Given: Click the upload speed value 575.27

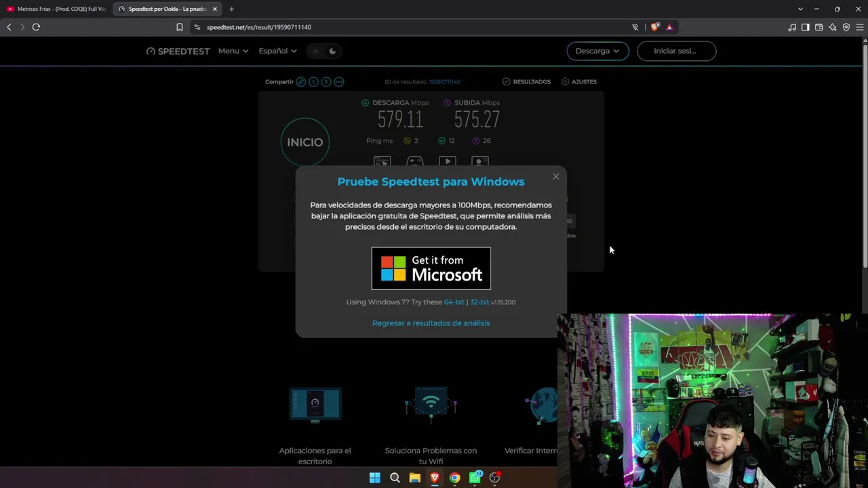Looking at the screenshot, I should [x=477, y=120].
